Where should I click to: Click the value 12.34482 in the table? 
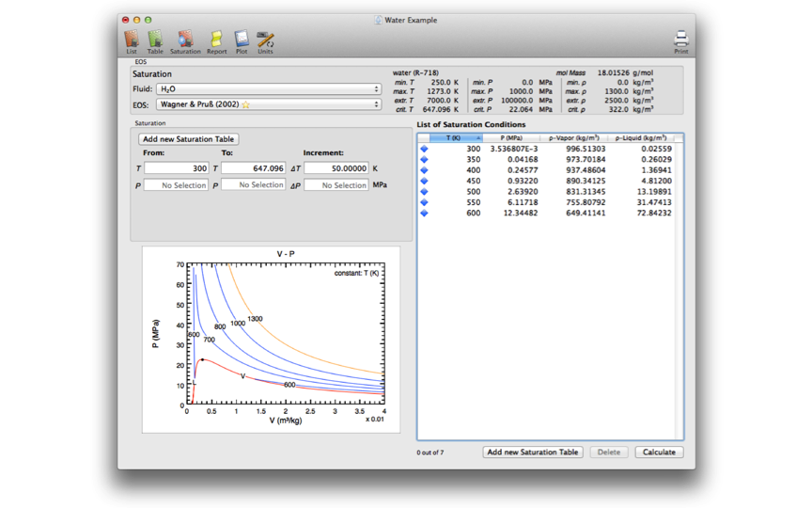click(521, 213)
